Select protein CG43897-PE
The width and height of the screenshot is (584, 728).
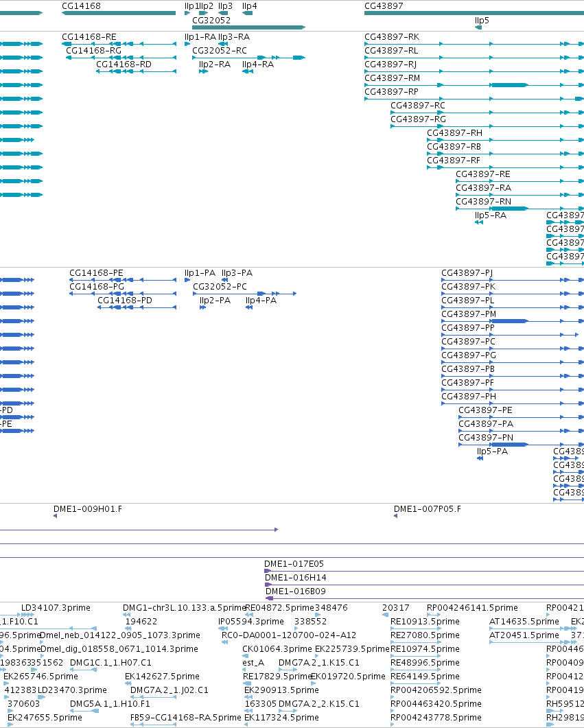(486, 410)
